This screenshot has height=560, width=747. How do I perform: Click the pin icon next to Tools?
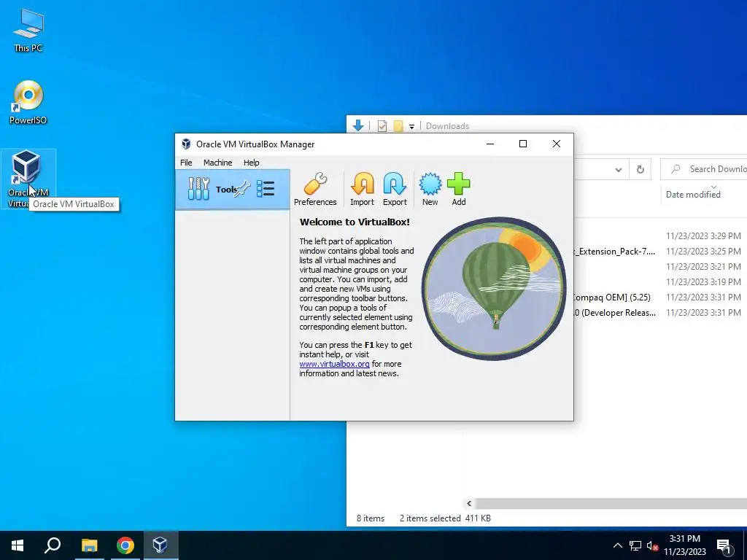[x=242, y=189]
